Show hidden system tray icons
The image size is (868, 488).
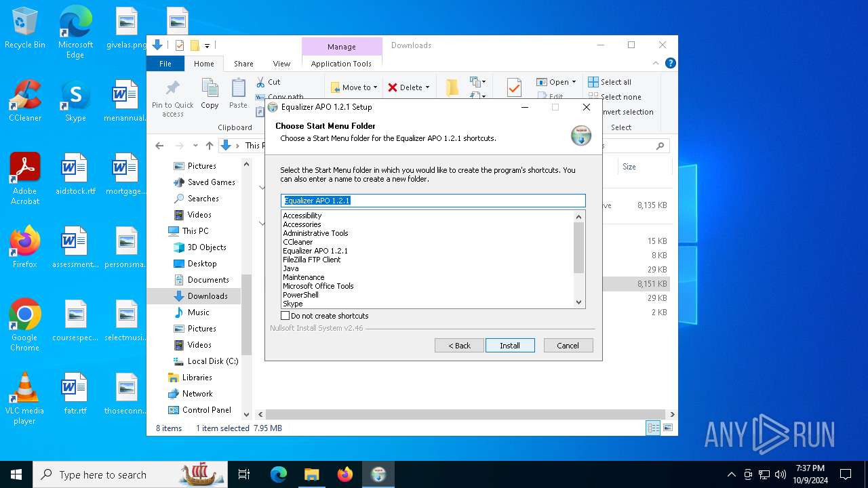[x=731, y=474]
